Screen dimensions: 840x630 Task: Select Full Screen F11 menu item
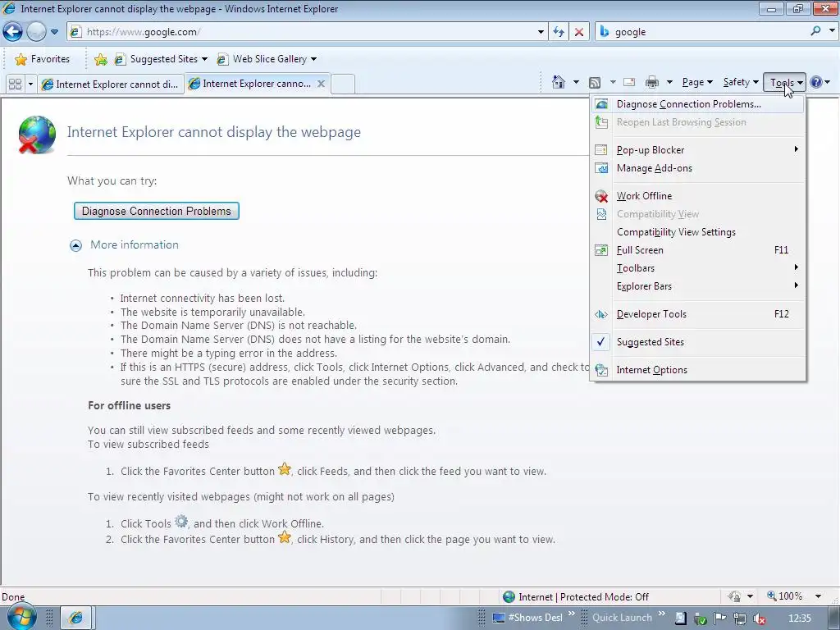point(697,250)
